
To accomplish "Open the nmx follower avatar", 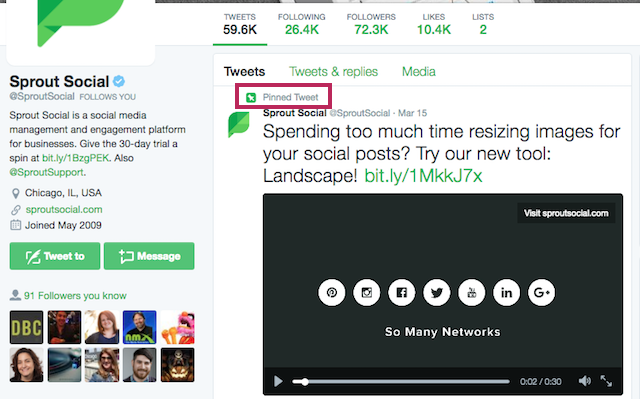I will pyautogui.click(x=140, y=327).
